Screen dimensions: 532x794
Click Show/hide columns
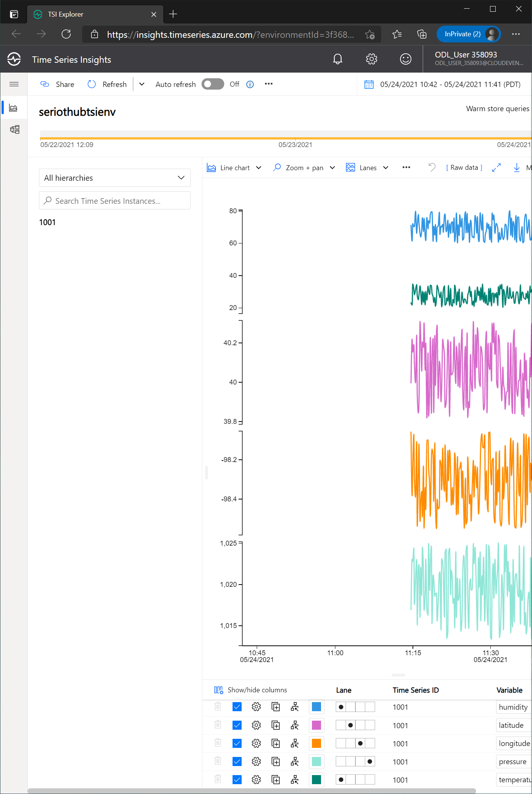[251, 690]
